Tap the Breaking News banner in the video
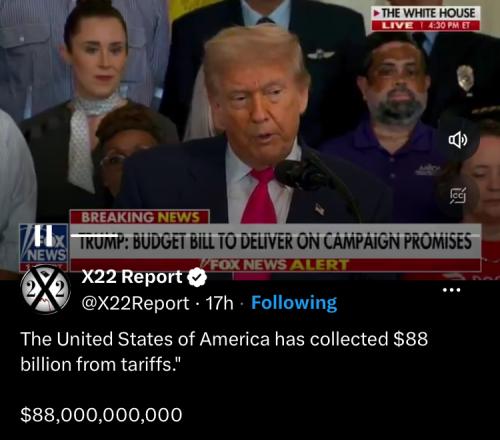The height and width of the screenshot is (440, 500). 140,217
